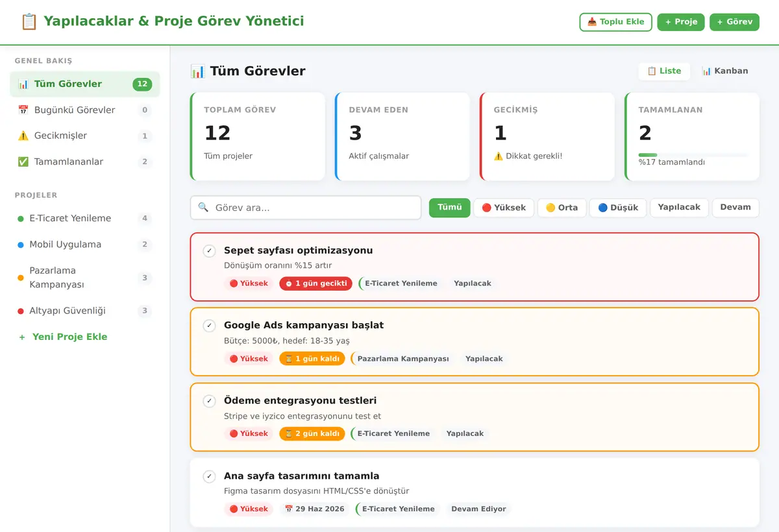Click the plus icon of Yeni Proje Ekle

click(22, 337)
